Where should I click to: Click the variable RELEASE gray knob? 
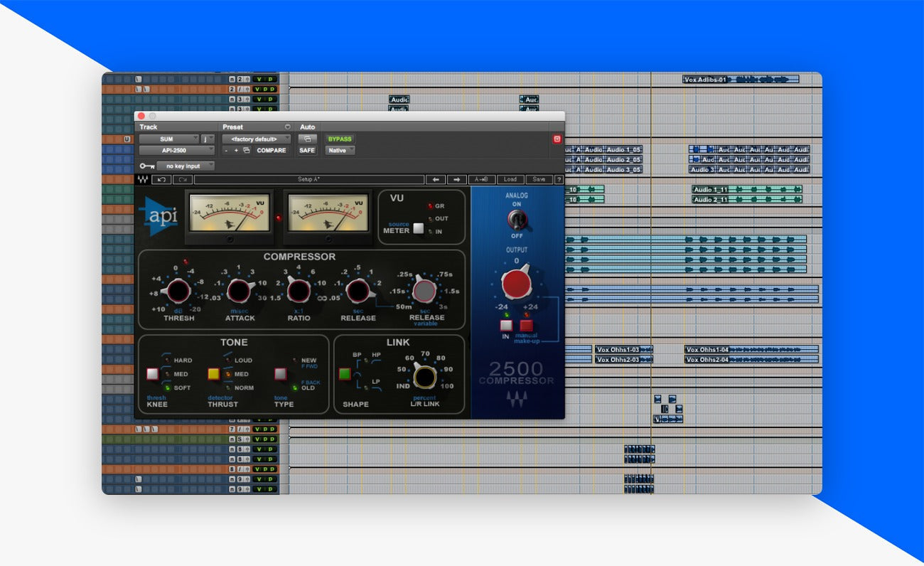click(425, 291)
